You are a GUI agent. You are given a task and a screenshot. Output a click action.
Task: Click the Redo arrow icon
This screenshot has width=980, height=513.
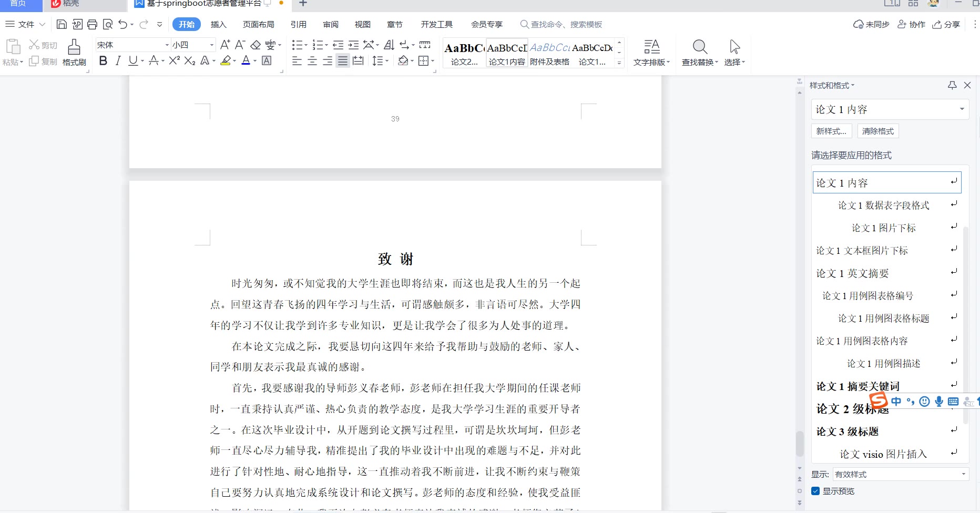coord(144,24)
